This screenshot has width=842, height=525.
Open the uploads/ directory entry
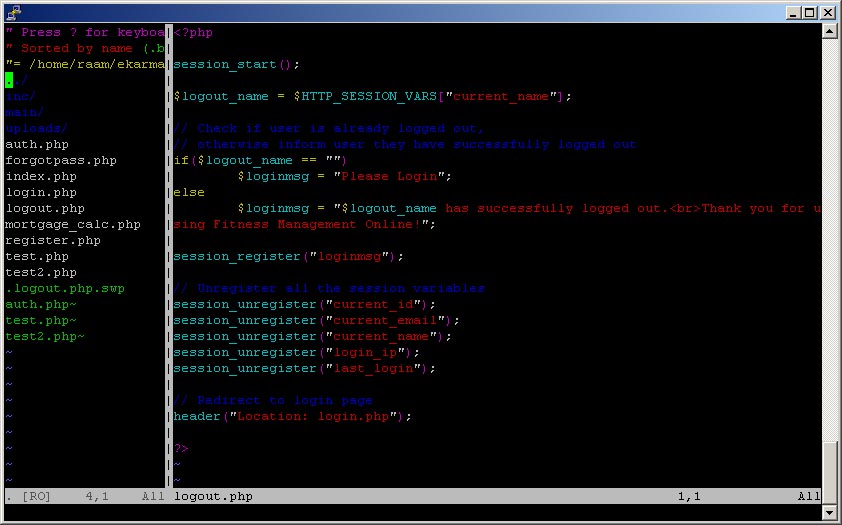(x=36, y=128)
